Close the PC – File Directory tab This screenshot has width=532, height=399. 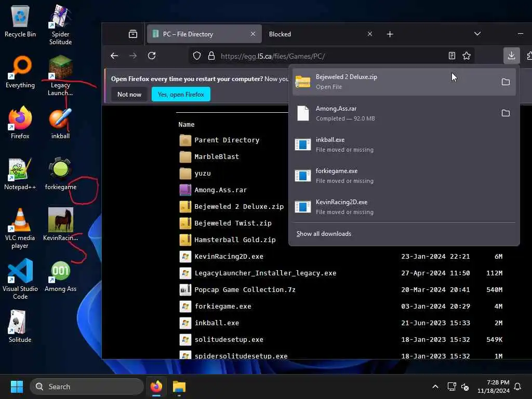coord(253,34)
